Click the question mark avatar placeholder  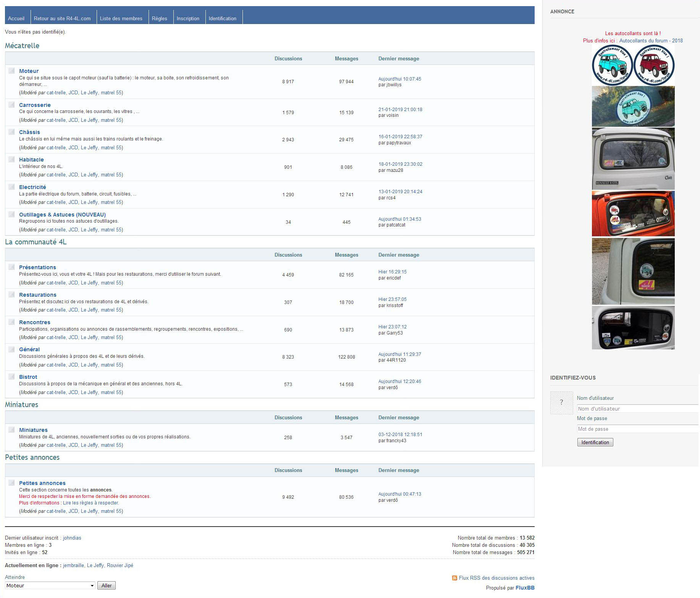click(x=561, y=402)
